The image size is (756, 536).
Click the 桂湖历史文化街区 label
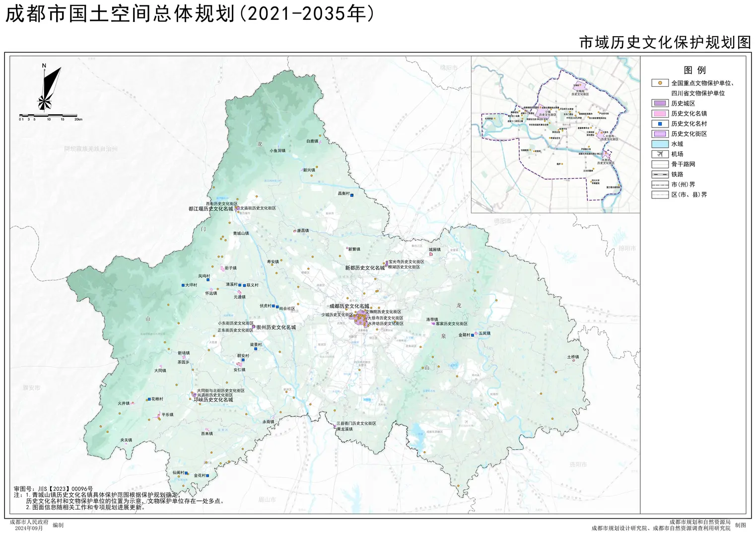point(404,267)
